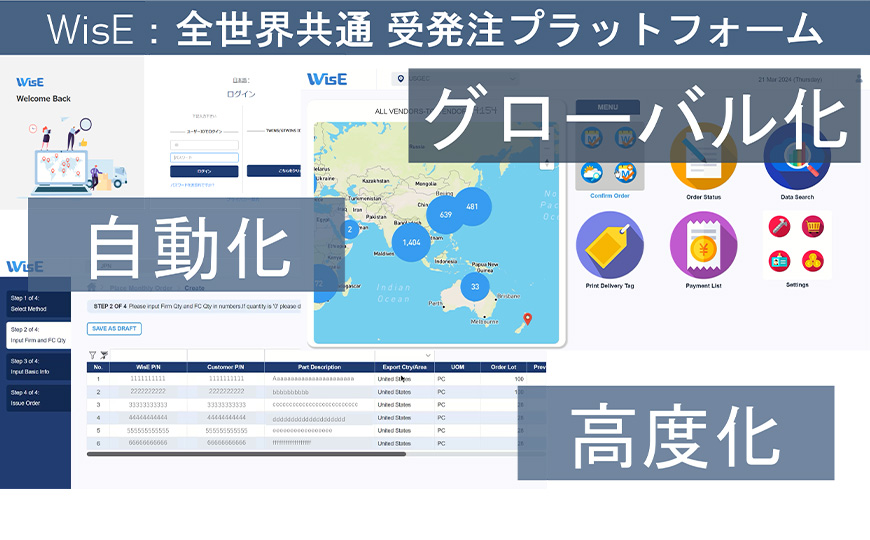Click the UOM column header
The height and width of the screenshot is (540, 870).
coord(458,367)
